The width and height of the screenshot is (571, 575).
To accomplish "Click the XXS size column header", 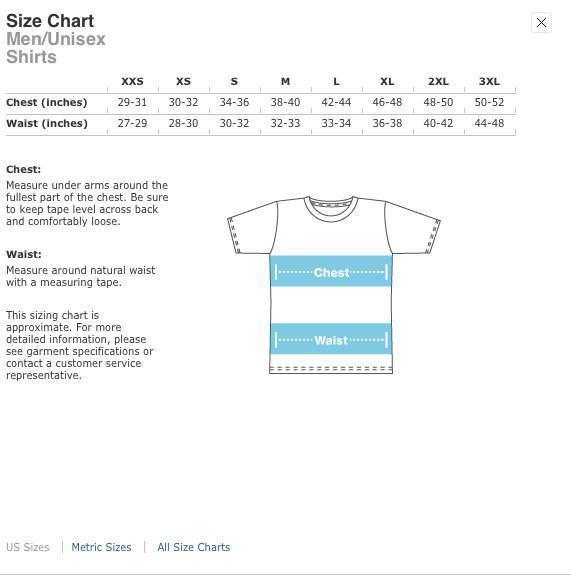I will (x=132, y=81).
